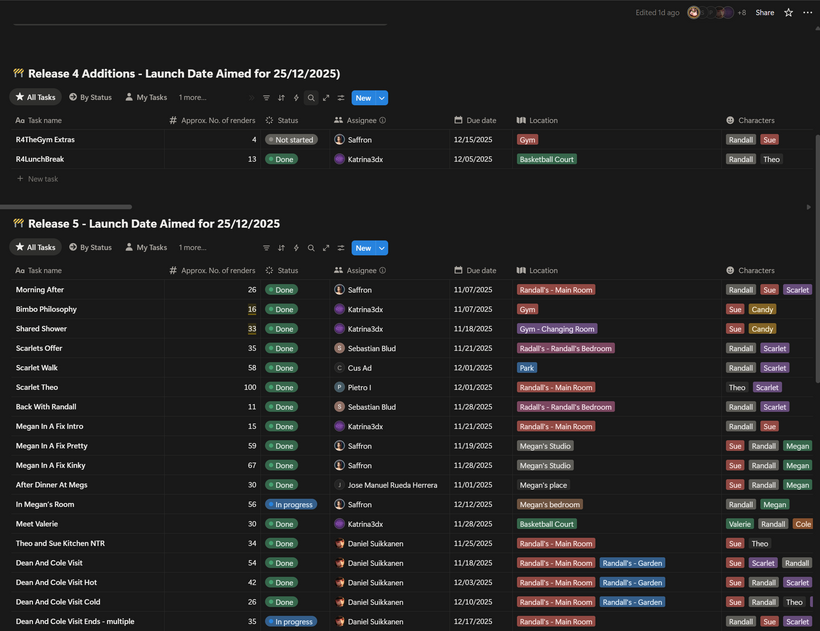The height and width of the screenshot is (631, 820).
Task: Click the sort icon in Release 5 toolbar
Action: click(x=281, y=248)
